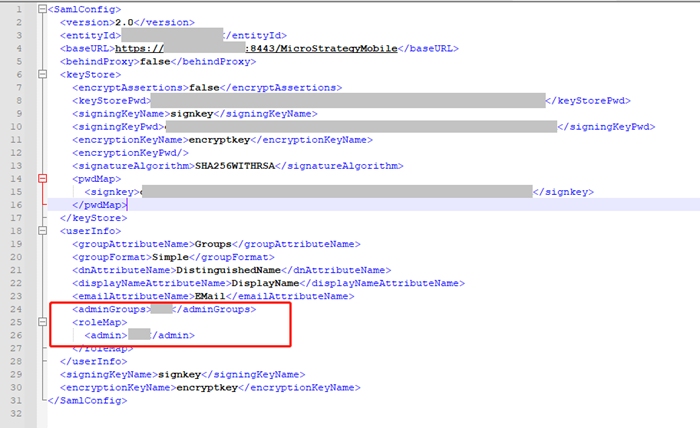
Task: Collapse the SamlConfig root fold marker
Action: point(41,9)
